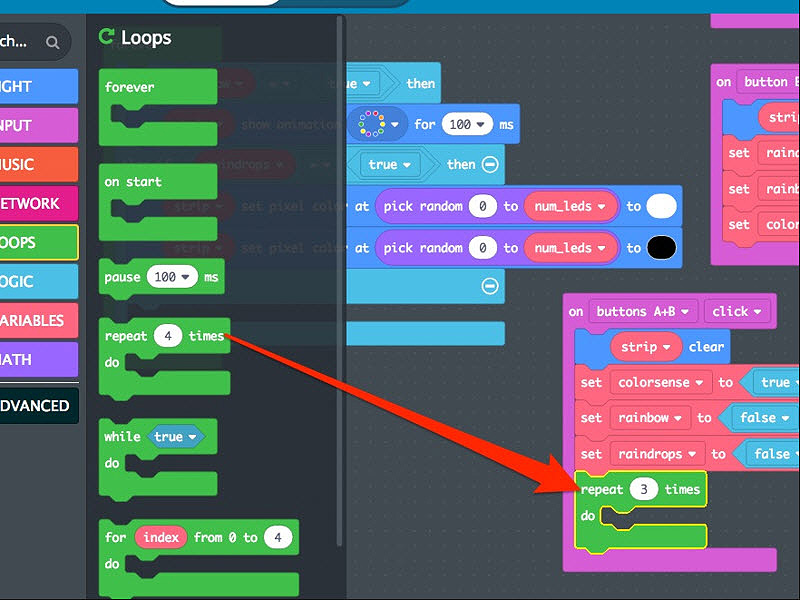800x600 pixels.
Task: Collapse the true-then block with its minus icon
Action: [x=489, y=165]
